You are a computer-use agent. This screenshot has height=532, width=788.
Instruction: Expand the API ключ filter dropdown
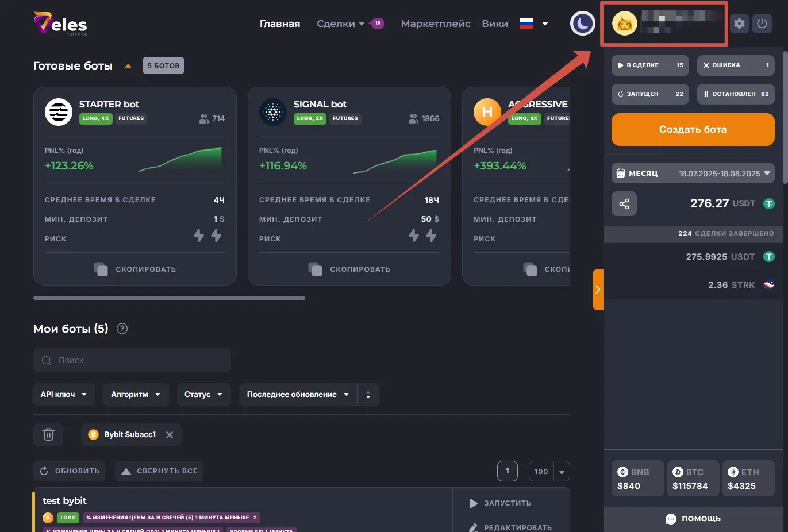point(63,395)
